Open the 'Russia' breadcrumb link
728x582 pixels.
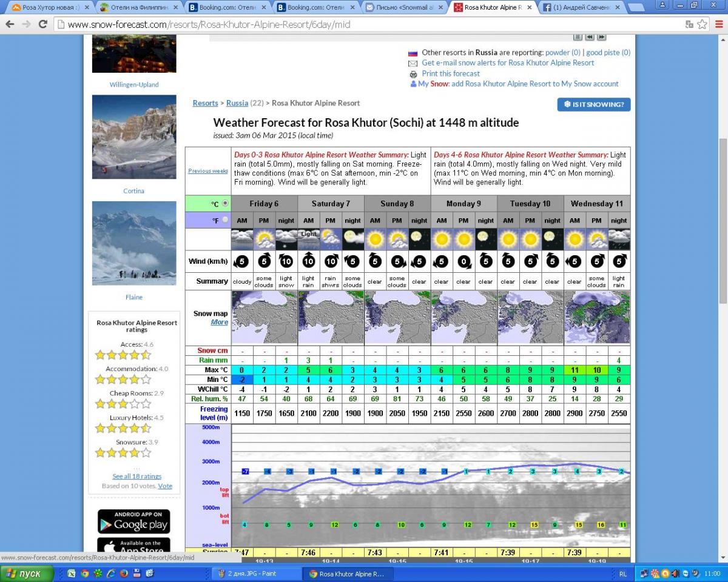(237, 103)
